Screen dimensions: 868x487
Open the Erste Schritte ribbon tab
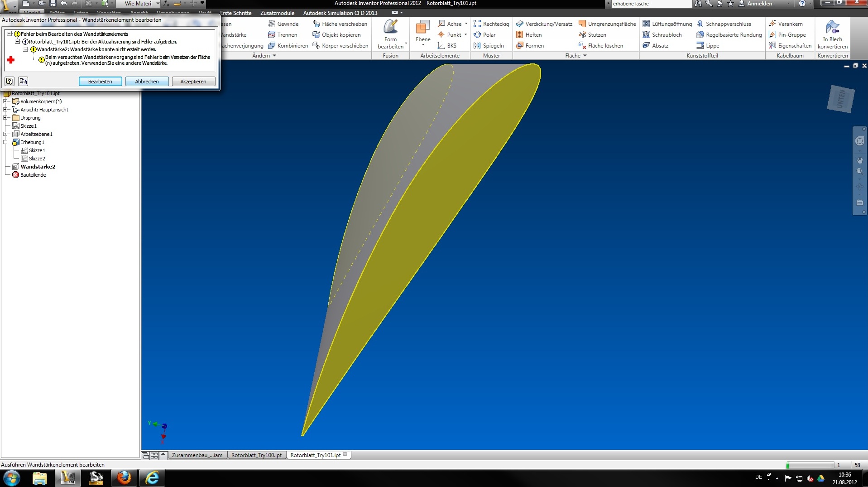pos(235,13)
